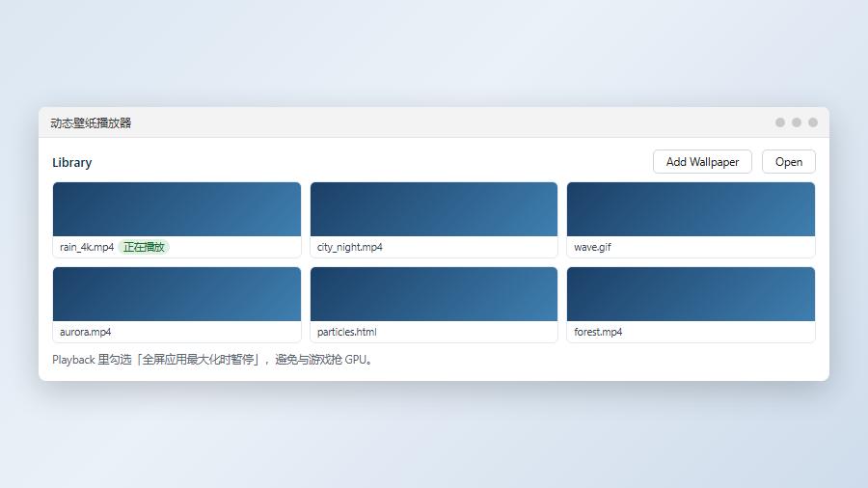The height and width of the screenshot is (488, 868).
Task: Click the middle gray window control dot
Action: click(797, 122)
